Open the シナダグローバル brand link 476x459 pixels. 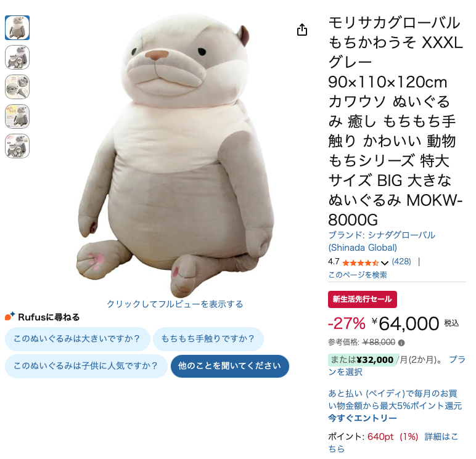point(382,241)
